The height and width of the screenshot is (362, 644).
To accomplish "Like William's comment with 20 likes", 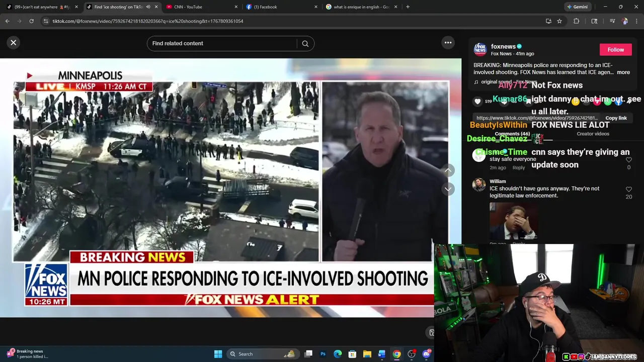I will [628, 190].
